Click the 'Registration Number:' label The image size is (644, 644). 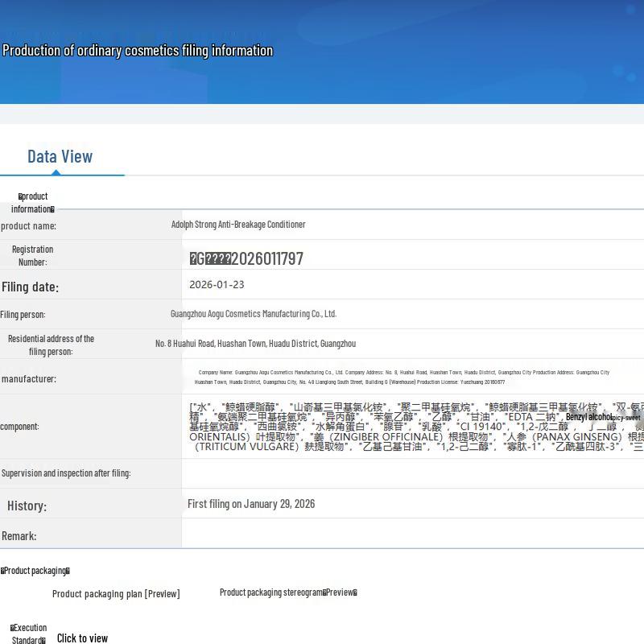32,255
